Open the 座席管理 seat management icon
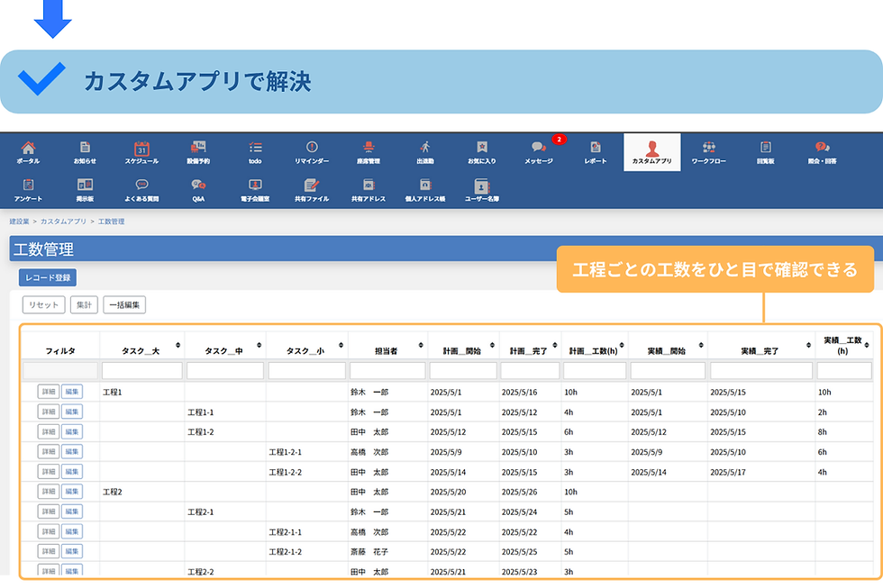The image size is (883, 588). [369, 152]
